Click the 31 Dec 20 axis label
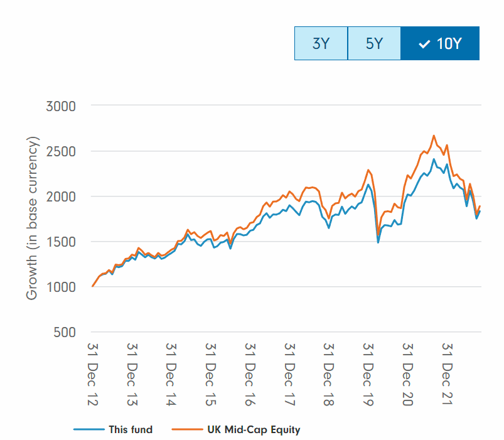Screen dimensions: 504x440 pyautogui.click(x=407, y=375)
